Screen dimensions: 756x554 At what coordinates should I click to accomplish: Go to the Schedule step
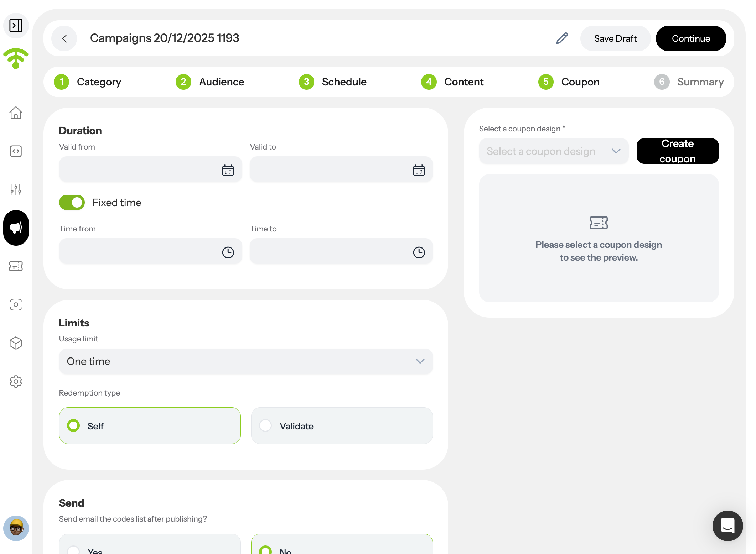coord(333,82)
